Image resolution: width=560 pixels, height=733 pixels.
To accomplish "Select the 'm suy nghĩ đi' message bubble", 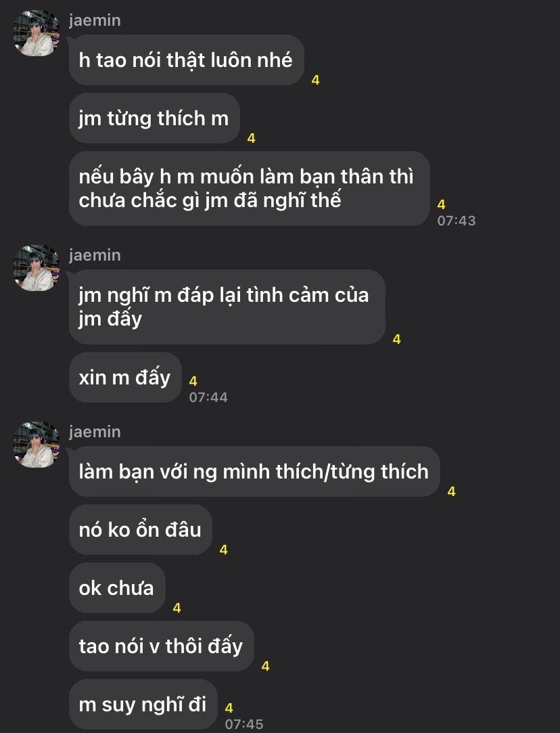I will (x=143, y=705).
